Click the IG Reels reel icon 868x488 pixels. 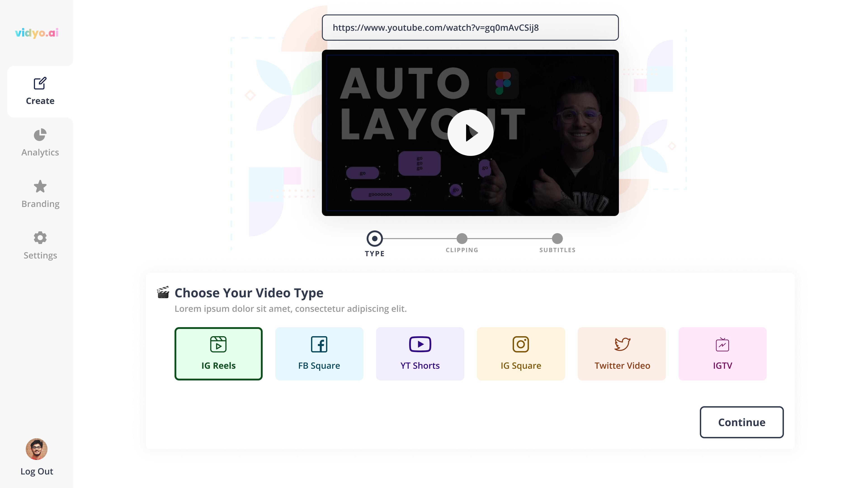tap(218, 344)
